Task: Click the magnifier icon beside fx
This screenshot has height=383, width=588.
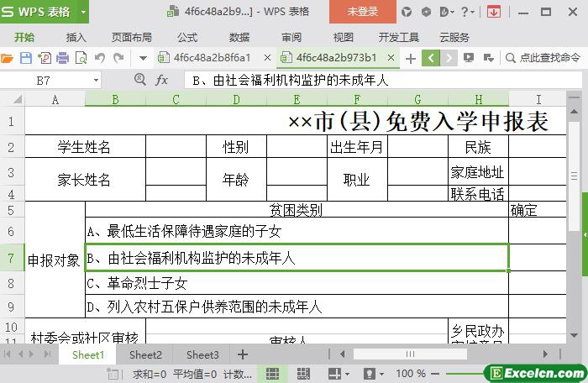Action: pos(140,80)
